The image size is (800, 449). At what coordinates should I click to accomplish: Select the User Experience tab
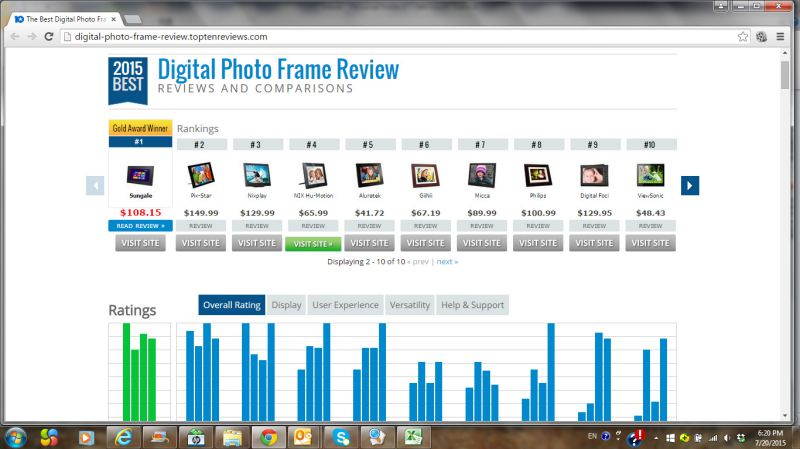point(345,305)
